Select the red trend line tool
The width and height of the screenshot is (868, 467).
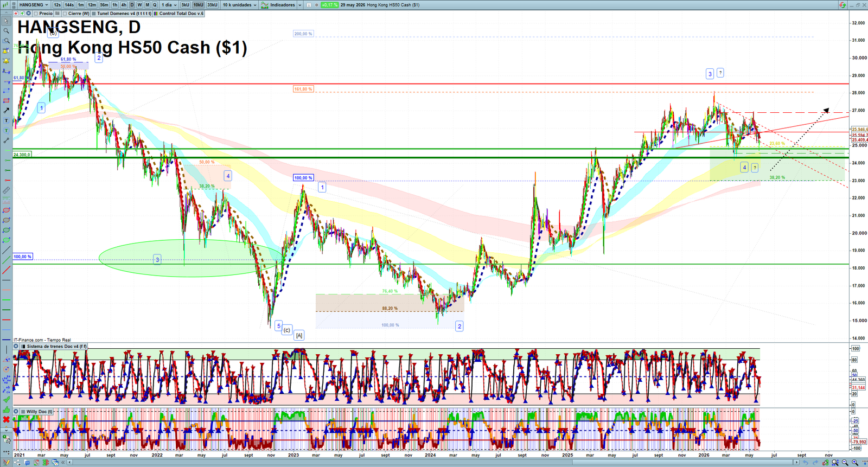(x=7, y=270)
